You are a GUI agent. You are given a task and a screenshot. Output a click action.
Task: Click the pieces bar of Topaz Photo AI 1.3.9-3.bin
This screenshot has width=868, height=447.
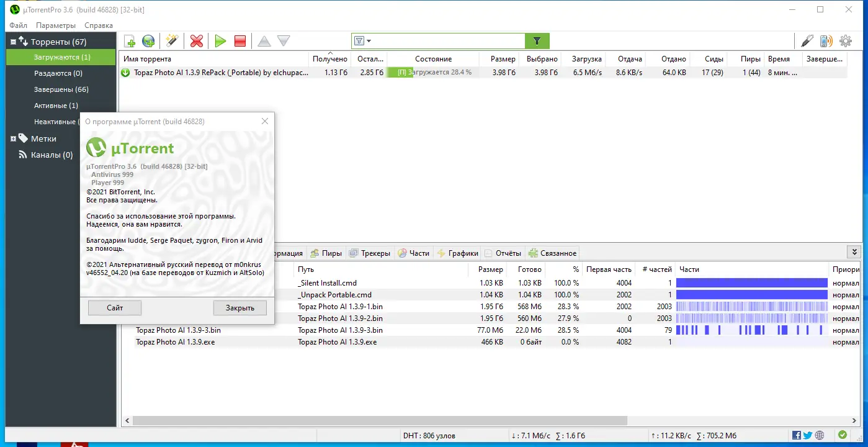click(751, 330)
